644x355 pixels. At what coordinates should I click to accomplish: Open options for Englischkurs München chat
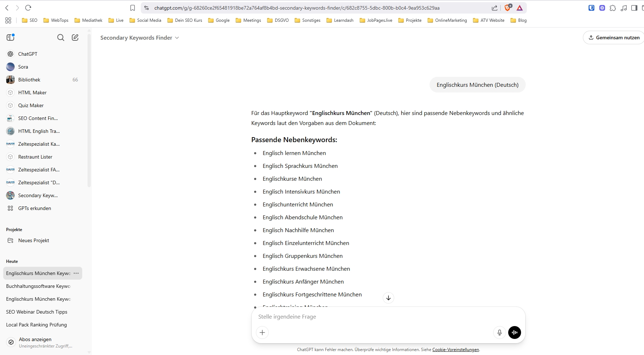tap(76, 273)
